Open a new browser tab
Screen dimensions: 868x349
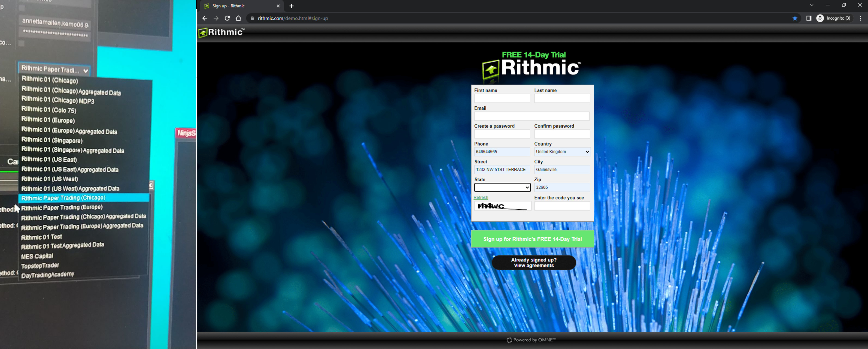(x=292, y=6)
